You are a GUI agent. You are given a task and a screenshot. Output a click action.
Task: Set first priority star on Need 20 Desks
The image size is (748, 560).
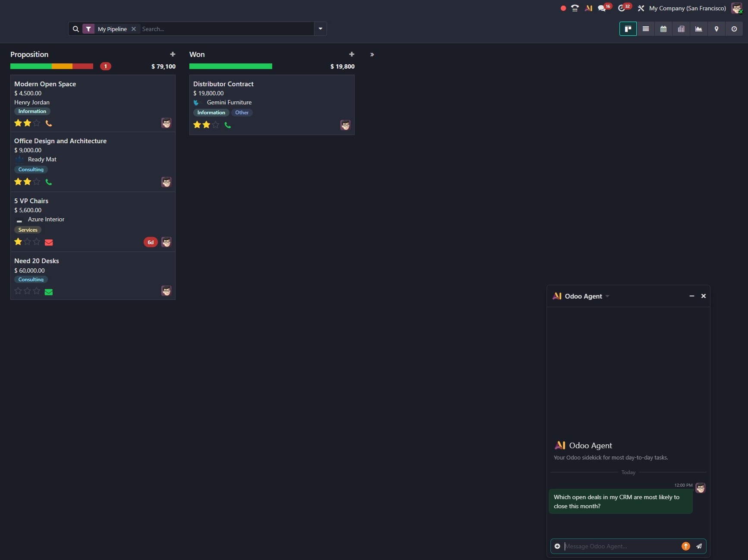point(18,291)
